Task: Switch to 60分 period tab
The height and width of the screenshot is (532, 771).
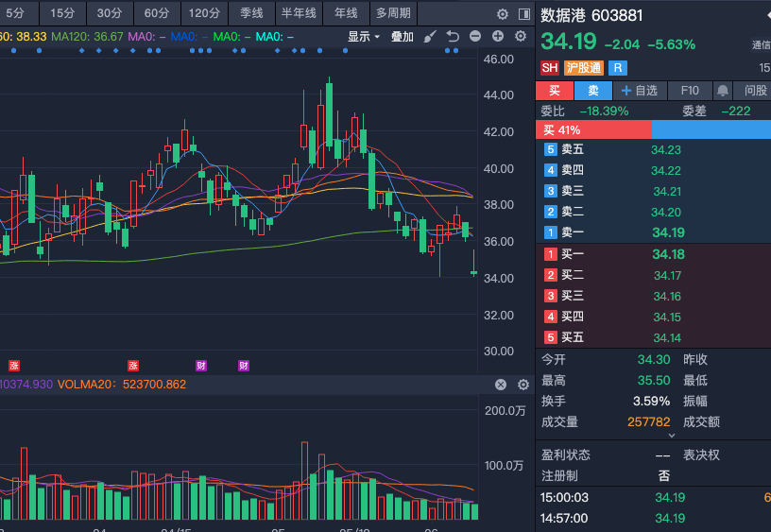Action: [x=156, y=13]
